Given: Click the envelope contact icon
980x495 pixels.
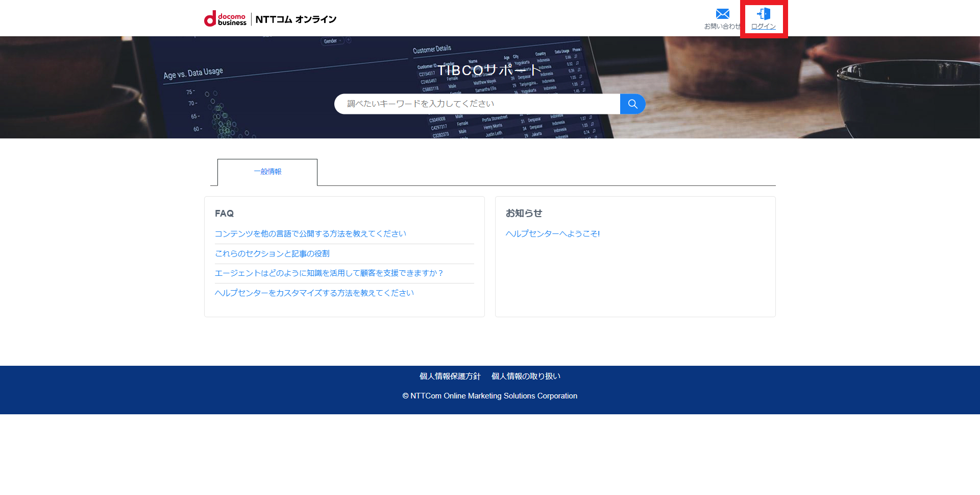Looking at the screenshot, I should click(x=722, y=14).
